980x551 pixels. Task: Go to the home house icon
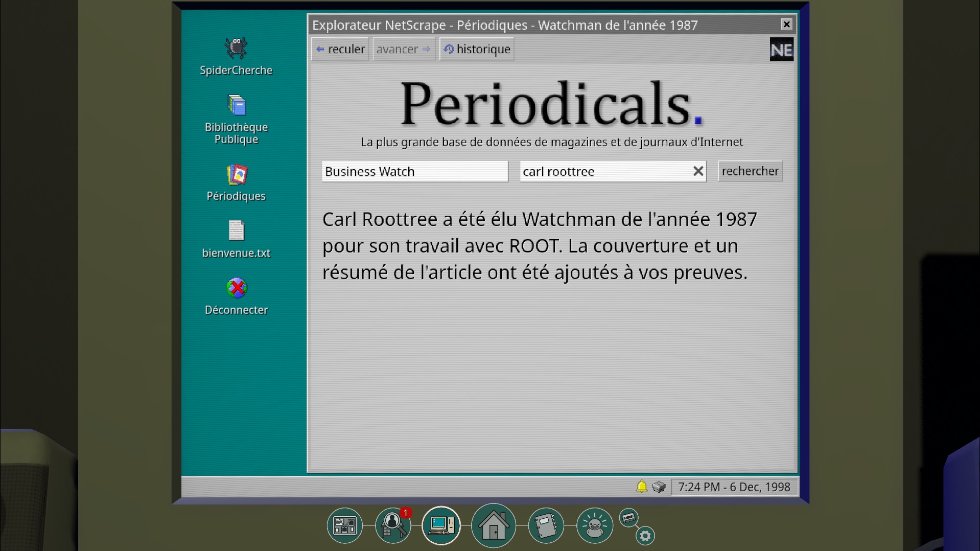[493, 525]
